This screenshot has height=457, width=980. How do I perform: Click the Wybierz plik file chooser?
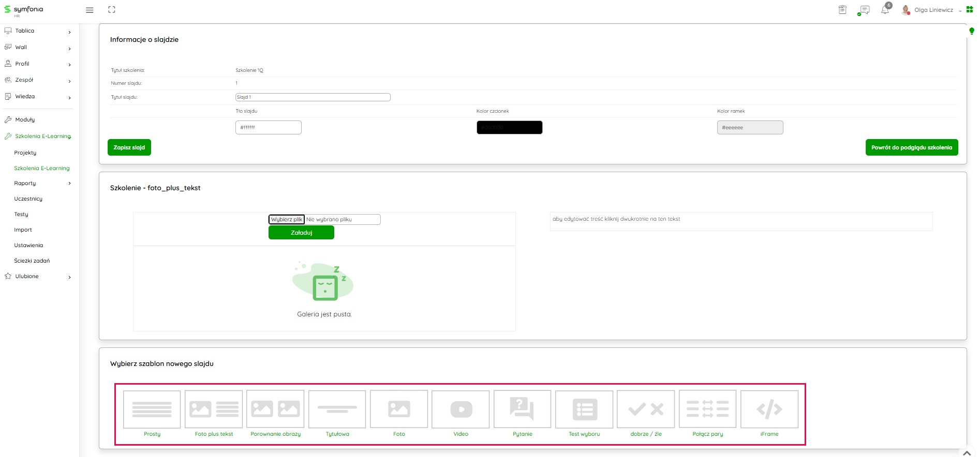click(287, 220)
